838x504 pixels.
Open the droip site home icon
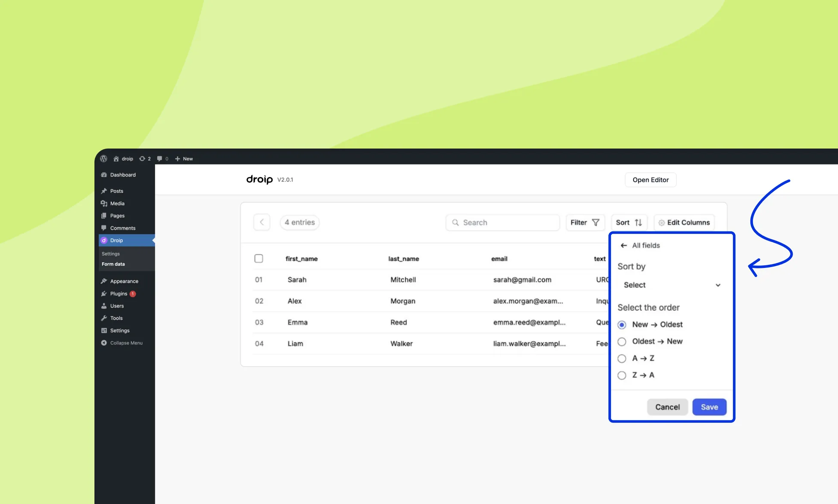[116, 158]
